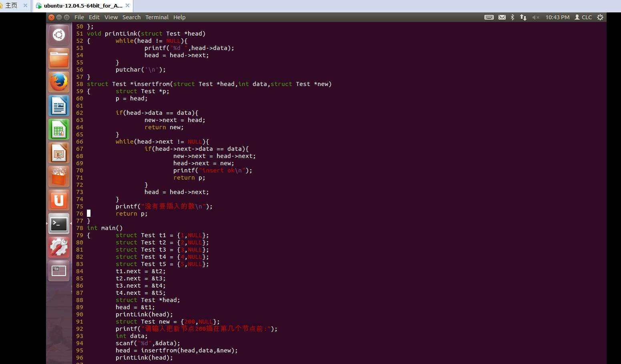Open System Settings wrench icon
This screenshot has width=621, height=364.
[59, 247]
